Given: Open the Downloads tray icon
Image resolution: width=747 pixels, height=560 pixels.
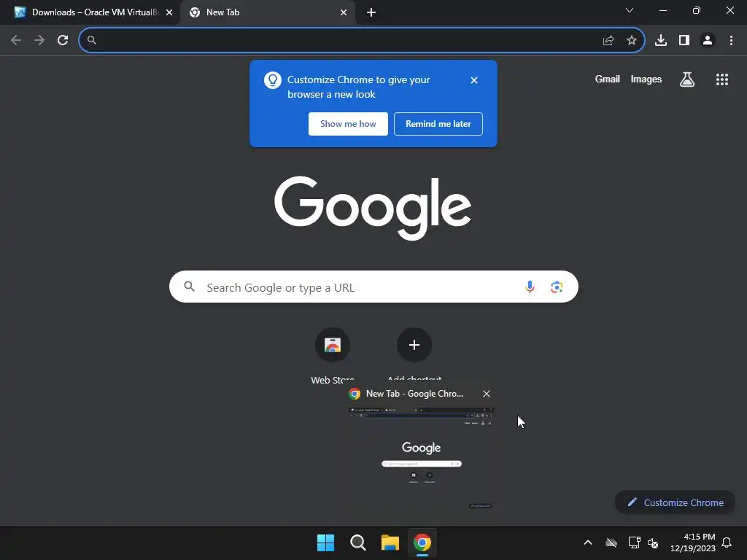Looking at the screenshot, I should pyautogui.click(x=661, y=40).
